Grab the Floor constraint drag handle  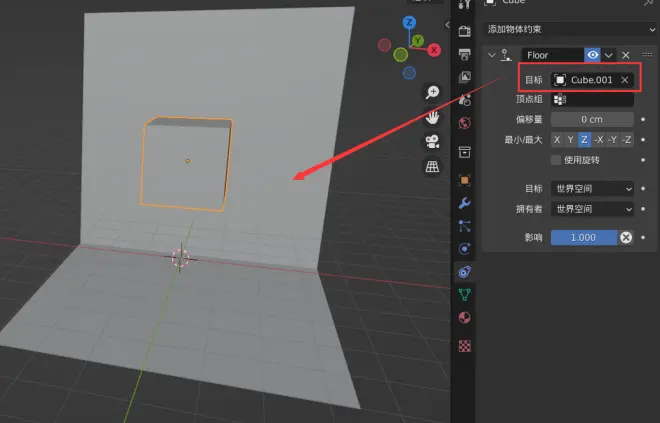pyautogui.click(x=647, y=54)
